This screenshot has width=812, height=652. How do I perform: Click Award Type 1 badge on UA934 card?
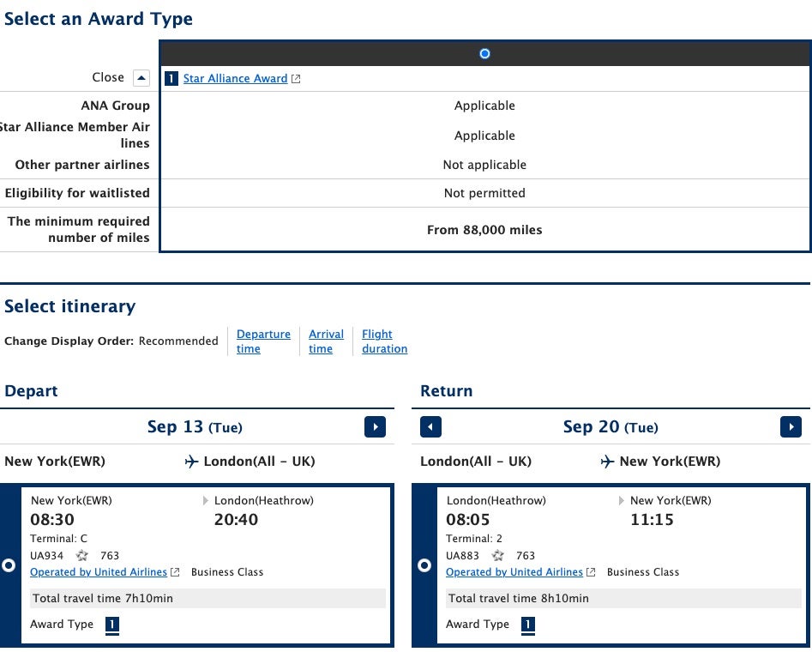112,625
